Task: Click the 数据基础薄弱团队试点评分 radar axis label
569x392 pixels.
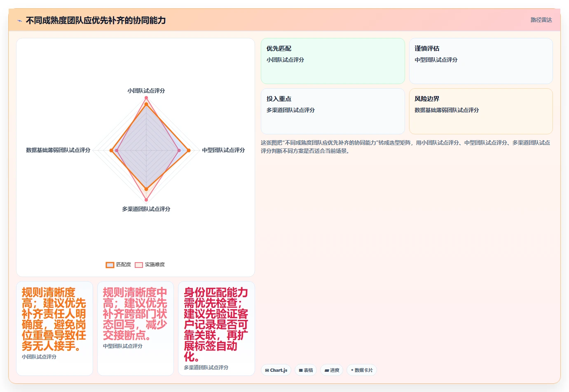Action: [x=58, y=150]
